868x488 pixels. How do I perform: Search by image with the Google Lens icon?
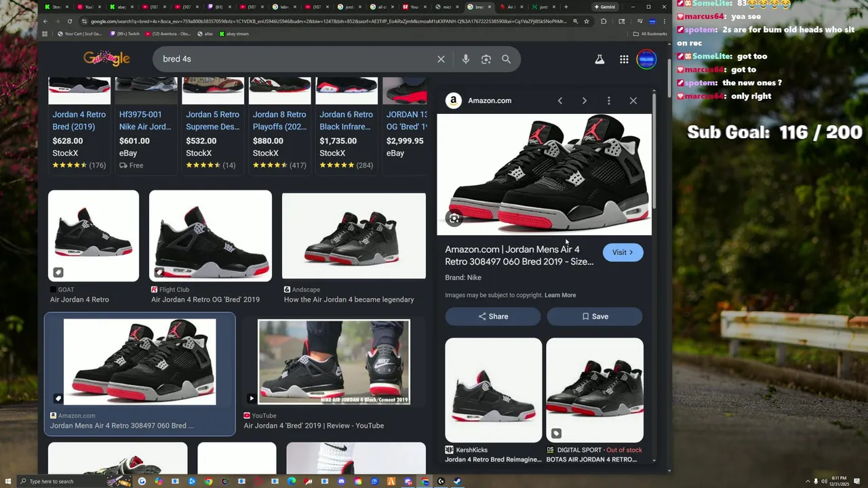point(486,59)
